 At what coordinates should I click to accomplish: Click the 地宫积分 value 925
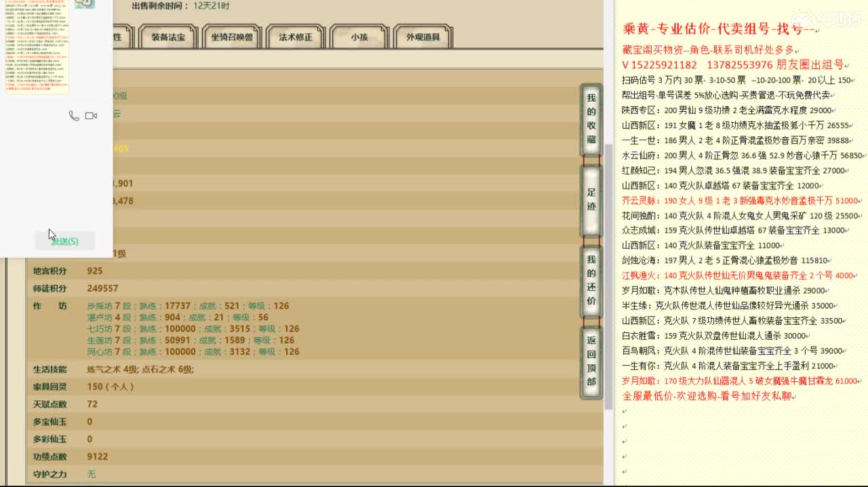pyautogui.click(x=95, y=271)
